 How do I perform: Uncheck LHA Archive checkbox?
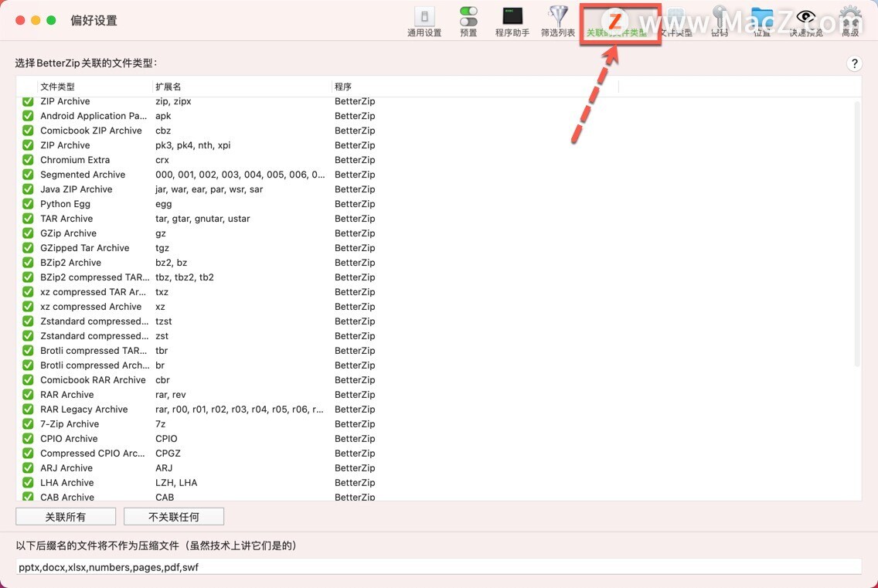28,483
